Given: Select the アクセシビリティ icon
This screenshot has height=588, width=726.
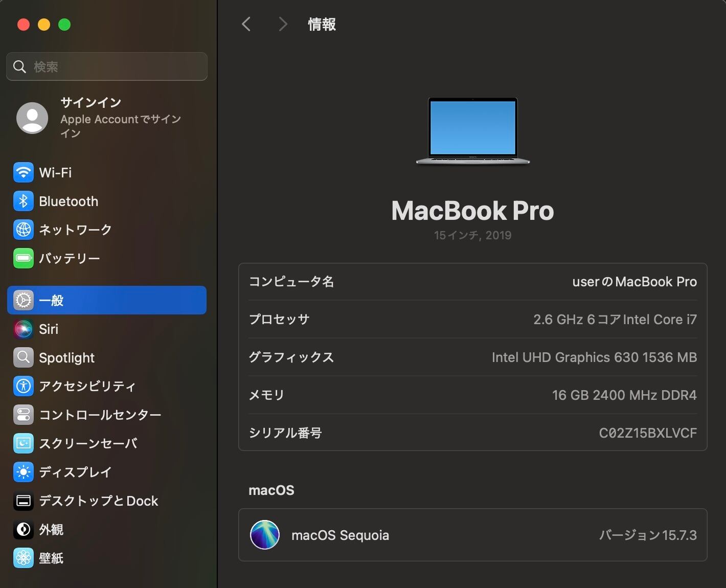Looking at the screenshot, I should (24, 386).
